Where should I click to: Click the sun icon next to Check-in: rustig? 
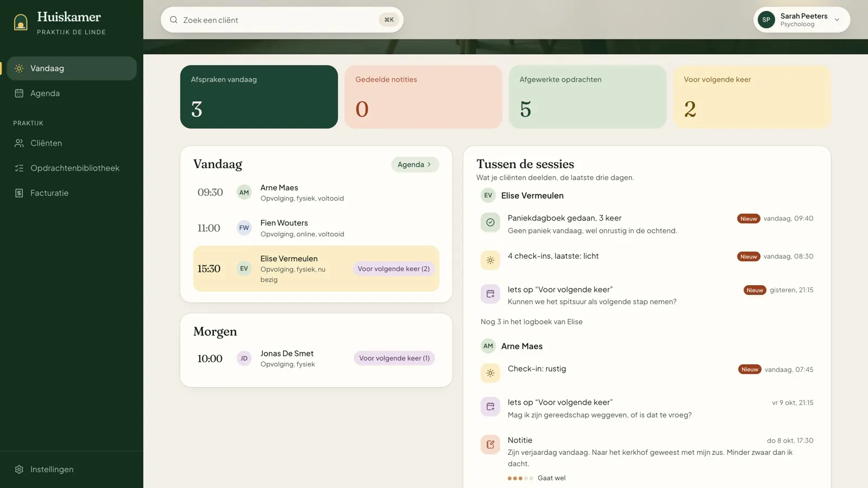click(x=490, y=373)
